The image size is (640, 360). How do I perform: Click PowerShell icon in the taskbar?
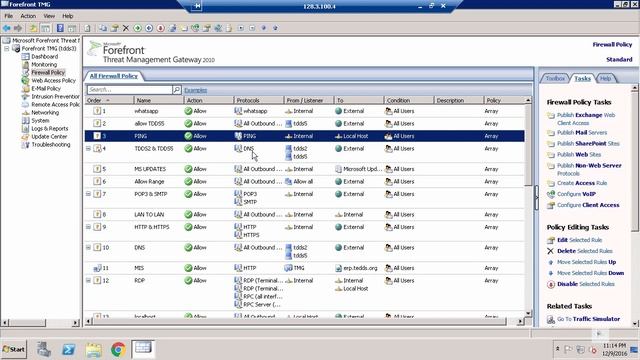point(69,349)
